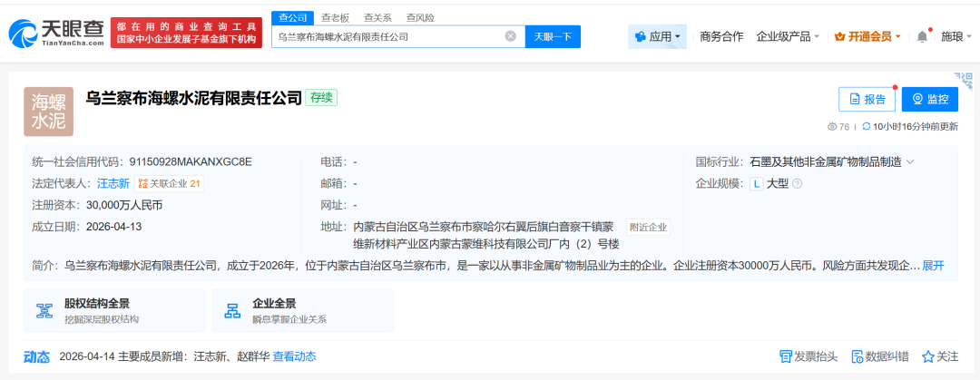980x380 pixels.
Task: Expand the 企业级产品 menu
Action: [788, 37]
